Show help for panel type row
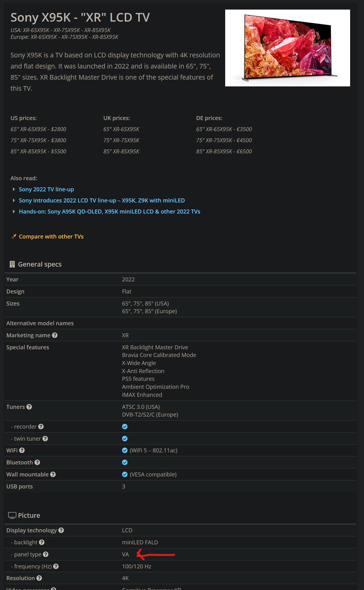Screen dimensions: 364x590 tap(46, 554)
